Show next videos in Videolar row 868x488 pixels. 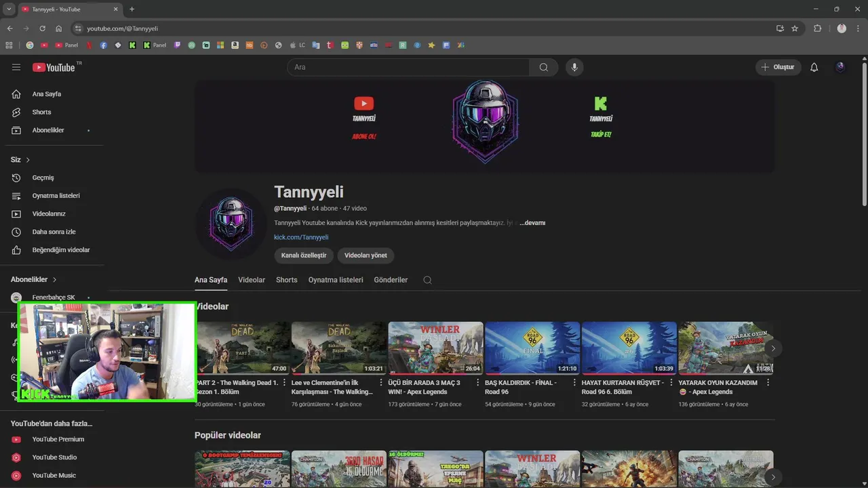pos(773,348)
